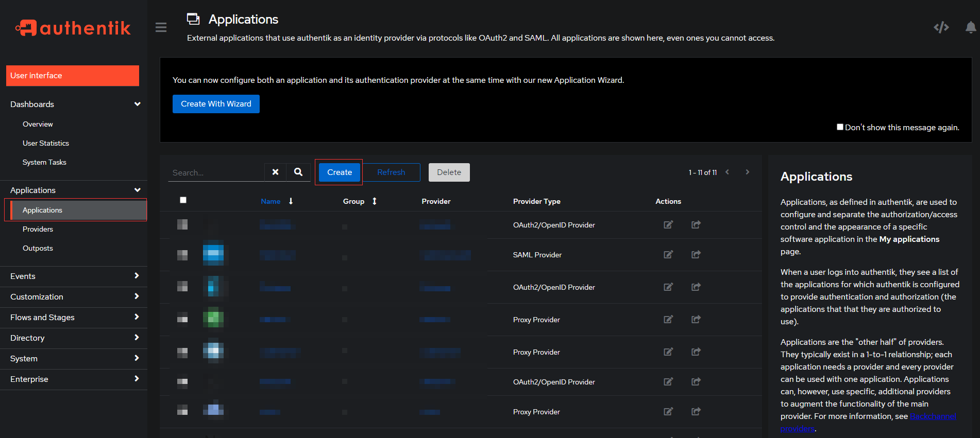This screenshot has height=438, width=980.
Task: Edit the third OAuth2/OpenID Provider row
Action: 668,381
